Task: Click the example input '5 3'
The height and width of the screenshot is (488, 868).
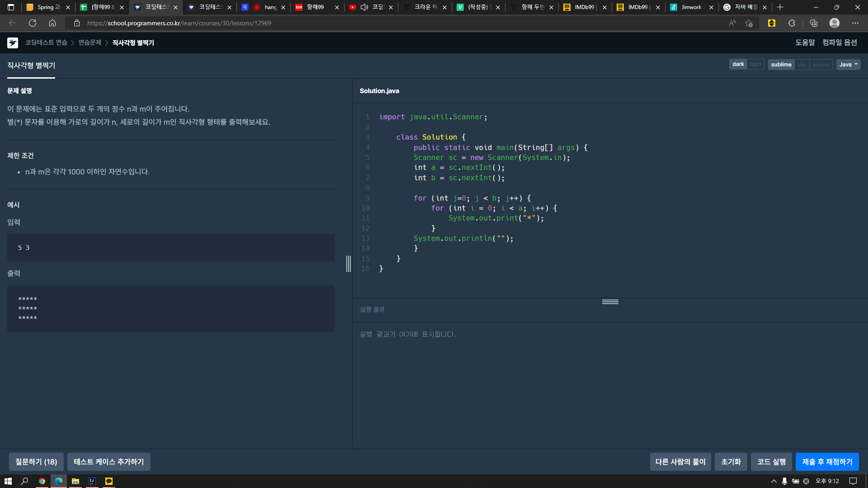Action: click(x=24, y=248)
